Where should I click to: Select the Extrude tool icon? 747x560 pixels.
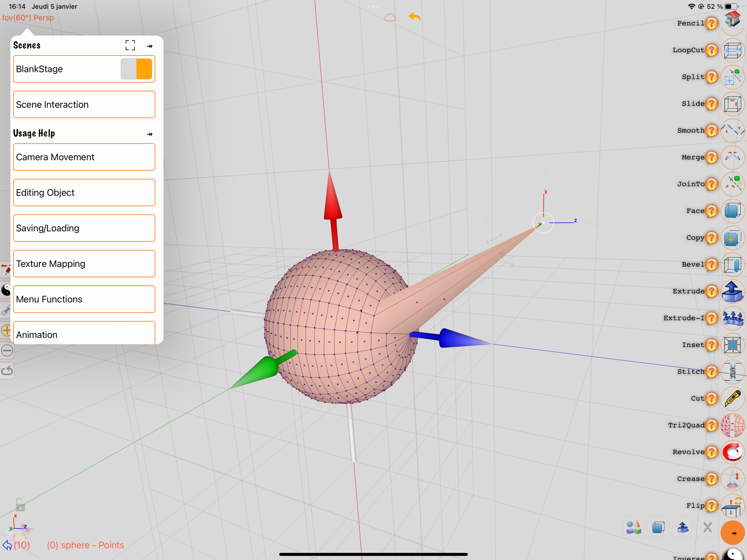(732, 291)
